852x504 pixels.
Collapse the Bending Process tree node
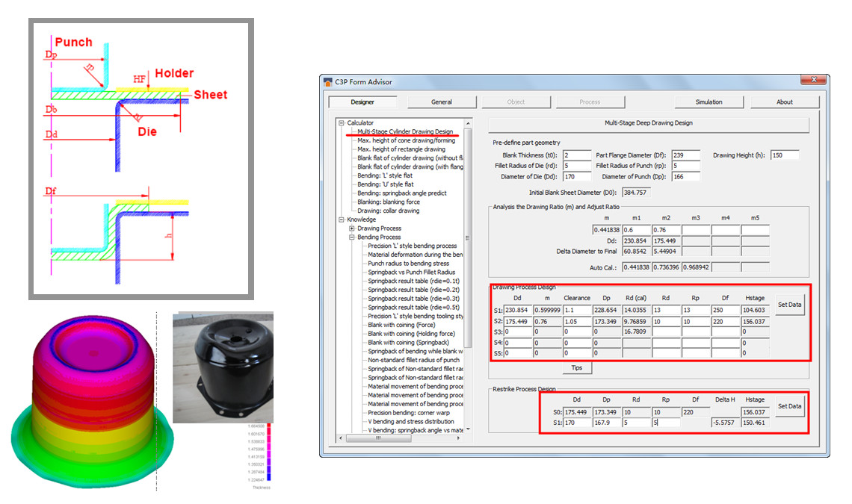click(x=351, y=237)
